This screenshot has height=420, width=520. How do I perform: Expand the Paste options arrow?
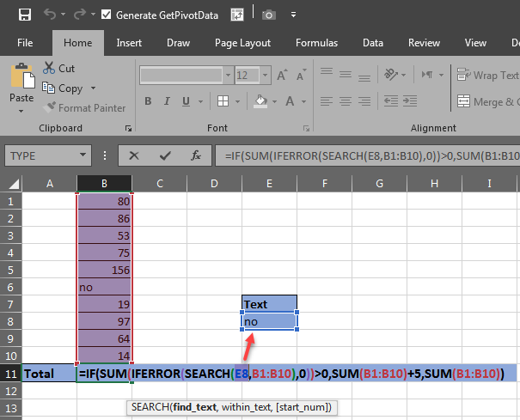(x=21, y=111)
